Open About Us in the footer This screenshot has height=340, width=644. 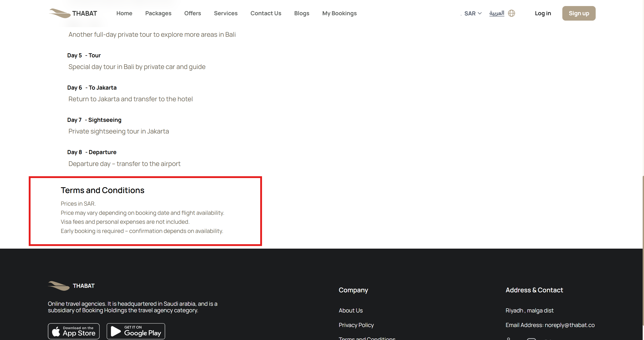[x=350, y=310]
